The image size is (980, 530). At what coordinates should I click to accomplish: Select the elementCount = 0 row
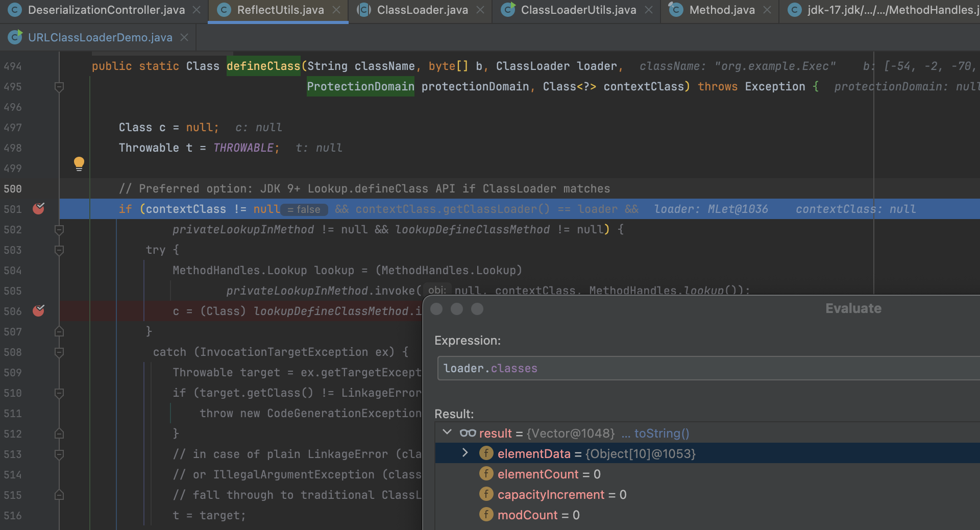click(707, 474)
